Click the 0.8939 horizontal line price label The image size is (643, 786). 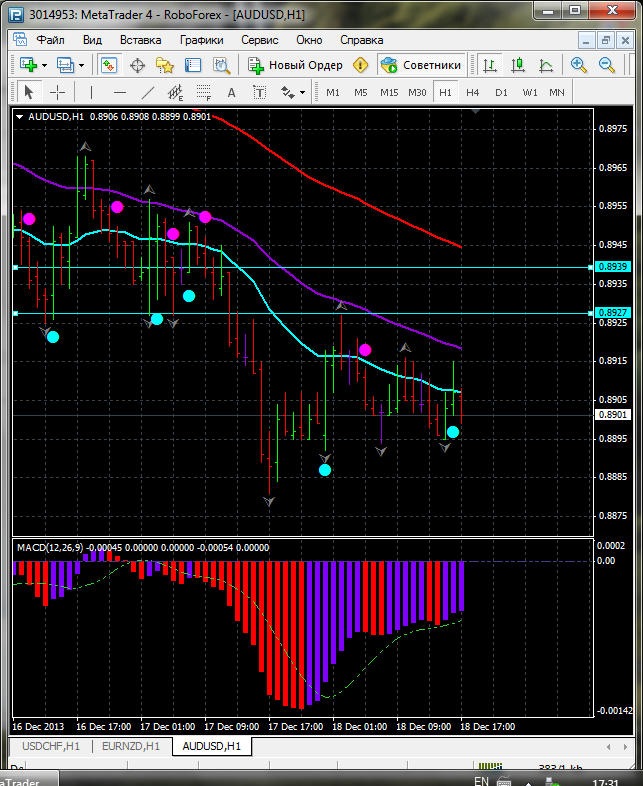[x=611, y=267]
